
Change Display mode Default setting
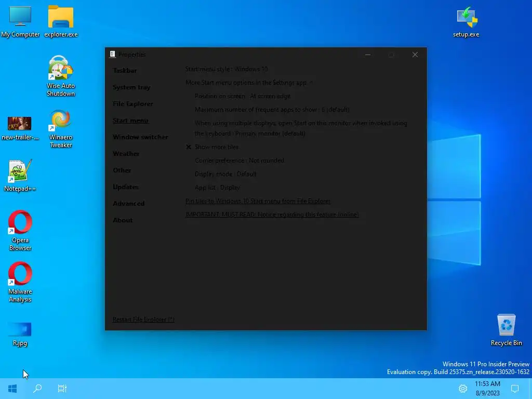click(x=225, y=174)
